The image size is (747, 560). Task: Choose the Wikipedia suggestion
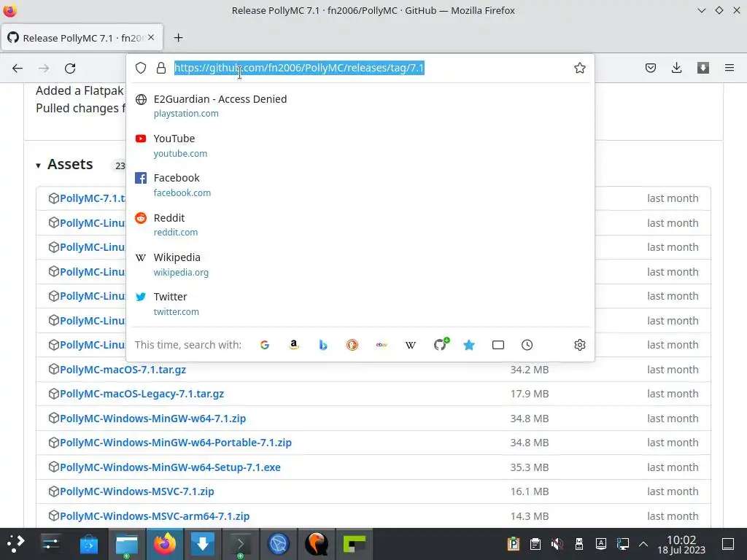click(360, 264)
